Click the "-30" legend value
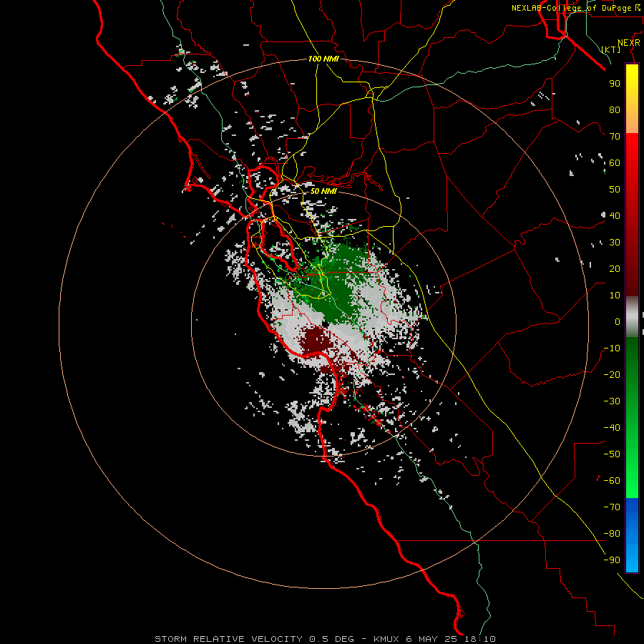 tap(612, 401)
